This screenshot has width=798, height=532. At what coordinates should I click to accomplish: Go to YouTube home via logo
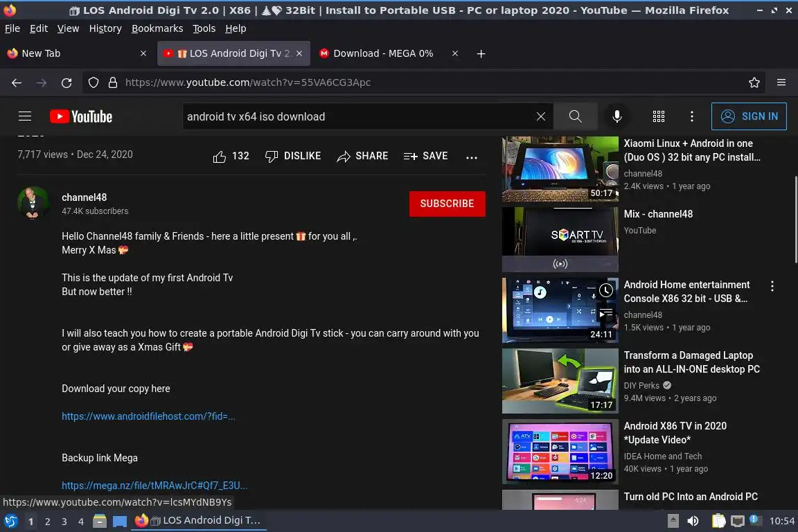pyautogui.click(x=81, y=116)
